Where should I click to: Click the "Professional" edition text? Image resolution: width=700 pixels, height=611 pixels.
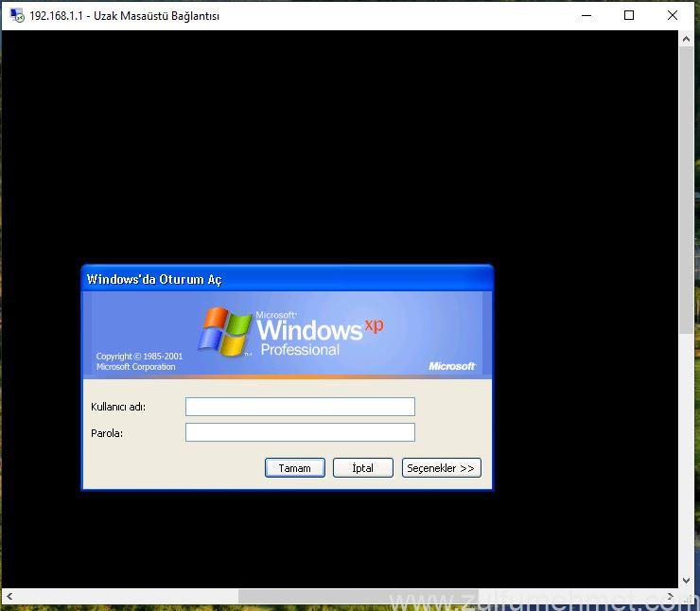pyautogui.click(x=300, y=350)
